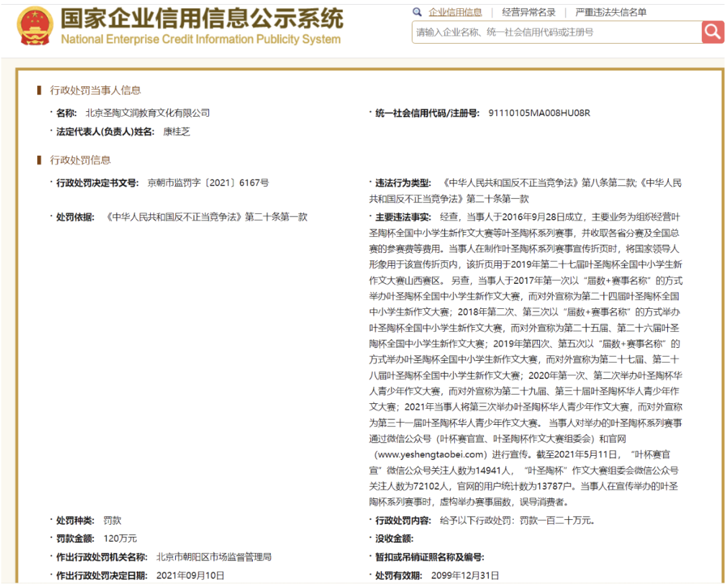Click the 主要违法事实 label

403,217
